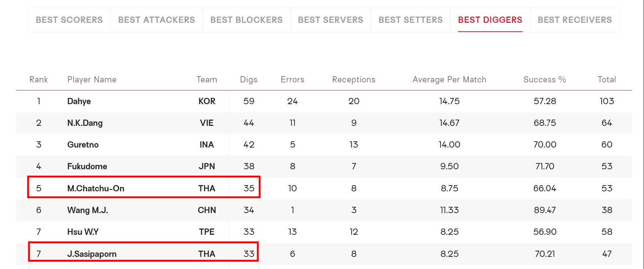The width and height of the screenshot is (644, 269).
Task: Click on Fukudome player name
Action: coord(87,166)
